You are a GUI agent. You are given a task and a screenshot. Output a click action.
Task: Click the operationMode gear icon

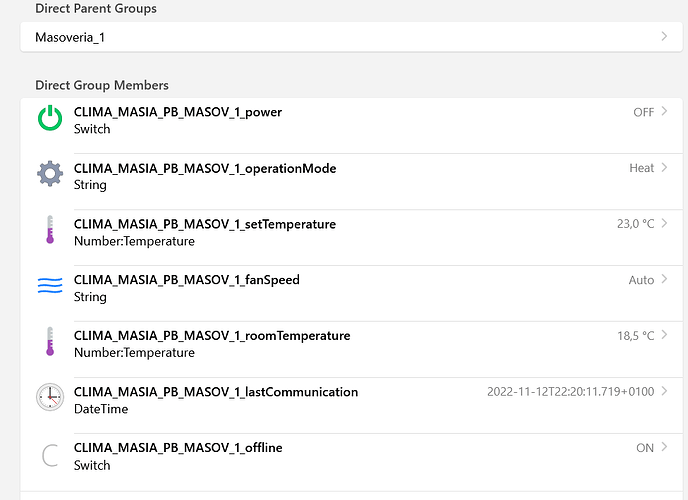click(x=50, y=174)
